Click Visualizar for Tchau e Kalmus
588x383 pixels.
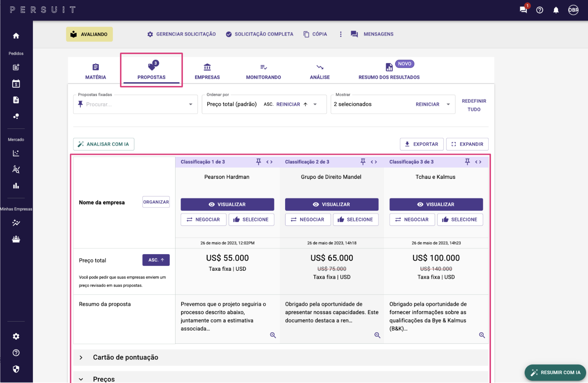tap(436, 204)
